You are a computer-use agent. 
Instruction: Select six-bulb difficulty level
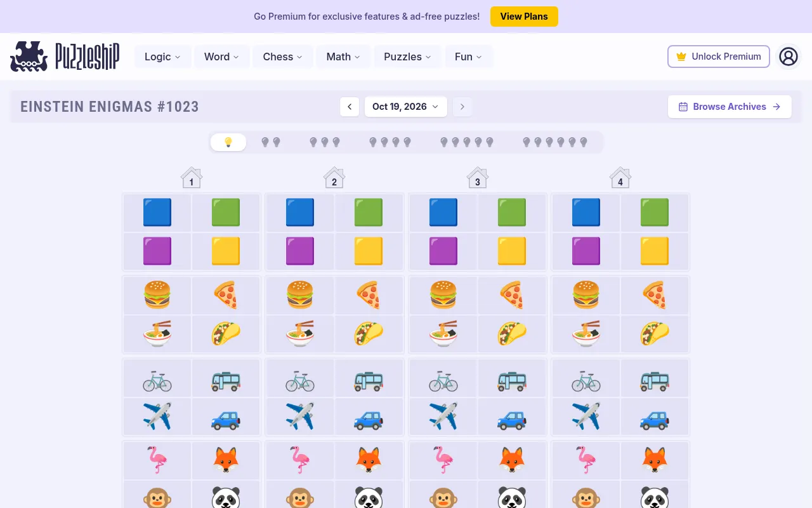tap(555, 142)
